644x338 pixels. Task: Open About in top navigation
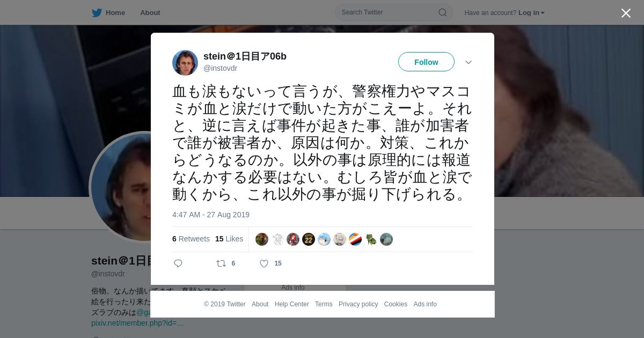(150, 13)
